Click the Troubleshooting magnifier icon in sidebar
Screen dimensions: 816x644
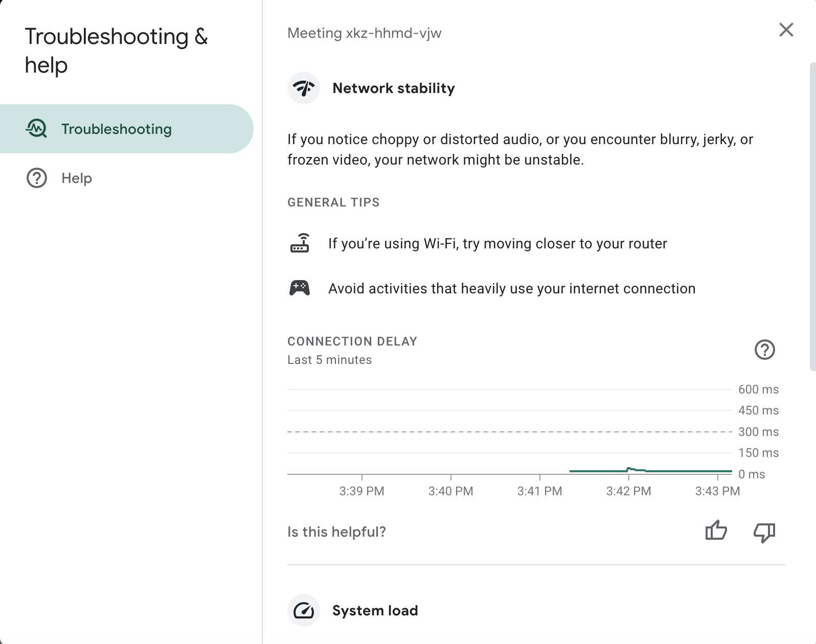36,129
